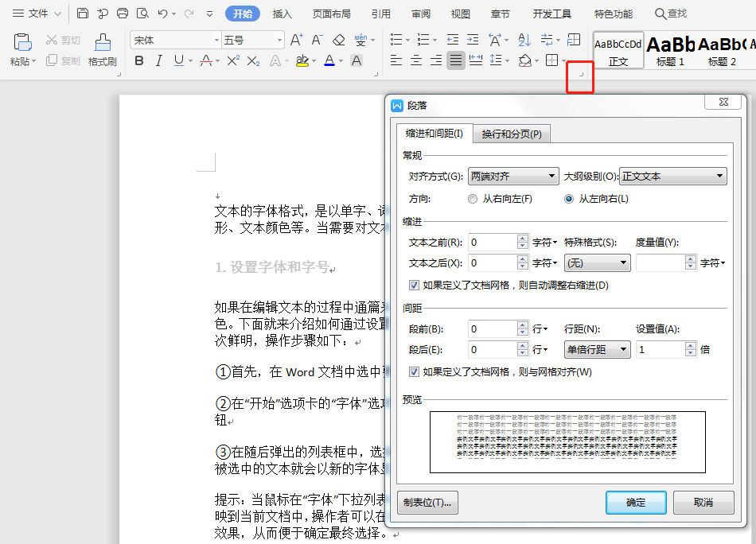This screenshot has width=756, height=544.
Task: Open the alignment (对齐方式) dropdown
Action: click(x=513, y=177)
